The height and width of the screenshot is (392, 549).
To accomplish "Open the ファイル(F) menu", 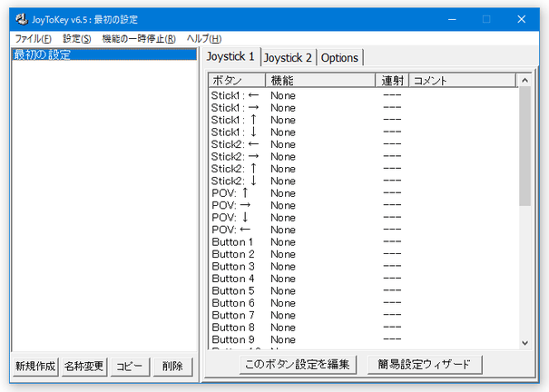I will click(x=34, y=38).
